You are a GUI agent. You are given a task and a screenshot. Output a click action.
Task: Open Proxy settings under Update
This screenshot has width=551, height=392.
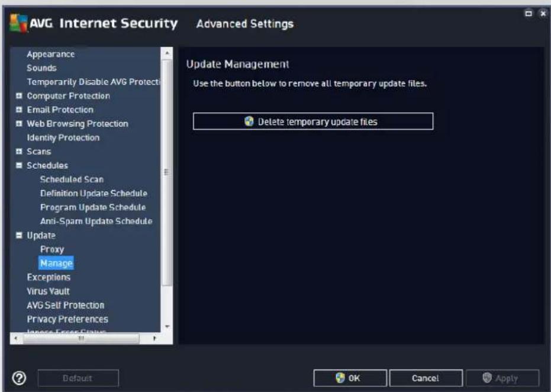point(52,249)
